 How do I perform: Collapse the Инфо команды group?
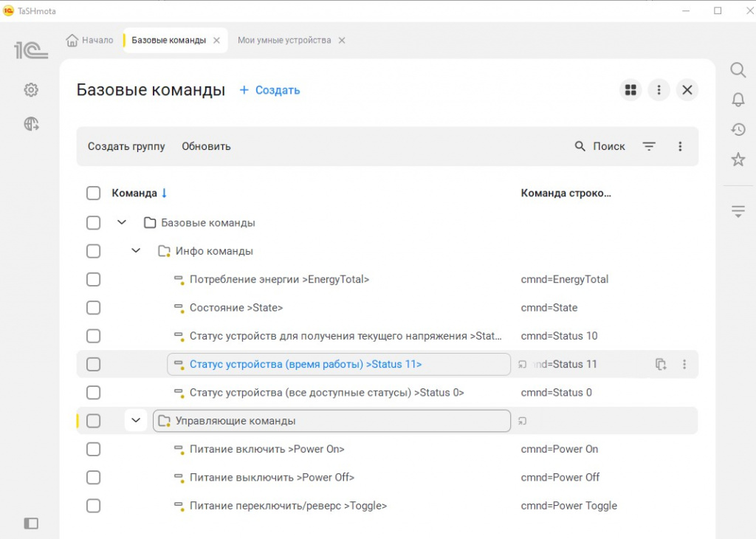[x=136, y=251]
